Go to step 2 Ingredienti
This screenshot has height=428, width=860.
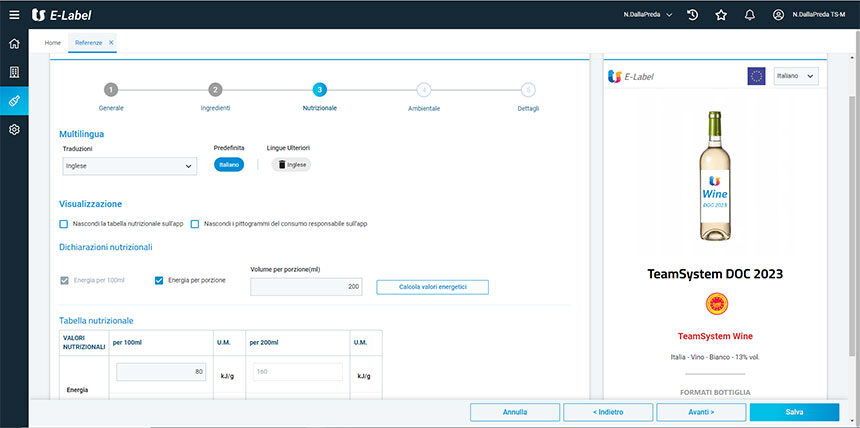(x=216, y=90)
